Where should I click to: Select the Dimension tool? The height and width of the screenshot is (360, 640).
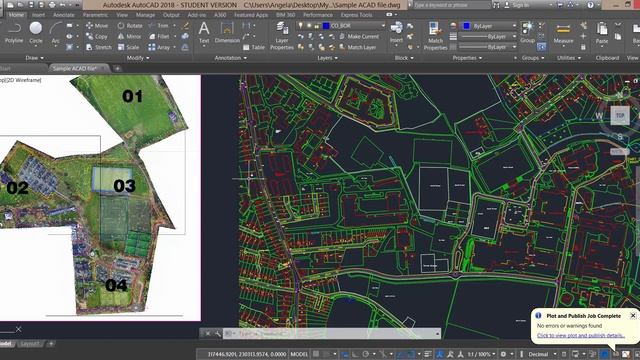pyautogui.click(x=227, y=33)
